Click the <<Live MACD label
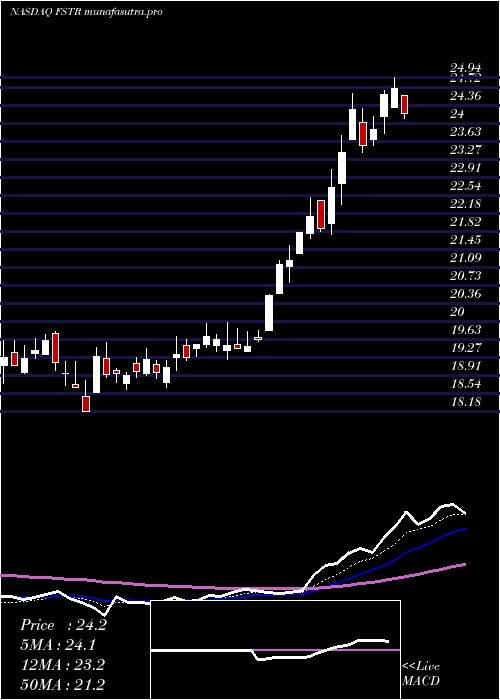This screenshot has width=500, height=700. [x=421, y=673]
